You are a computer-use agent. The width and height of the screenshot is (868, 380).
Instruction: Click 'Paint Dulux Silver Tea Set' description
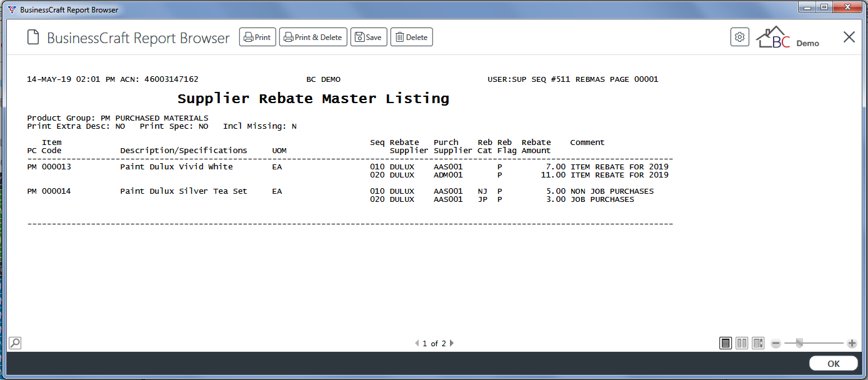pos(184,191)
